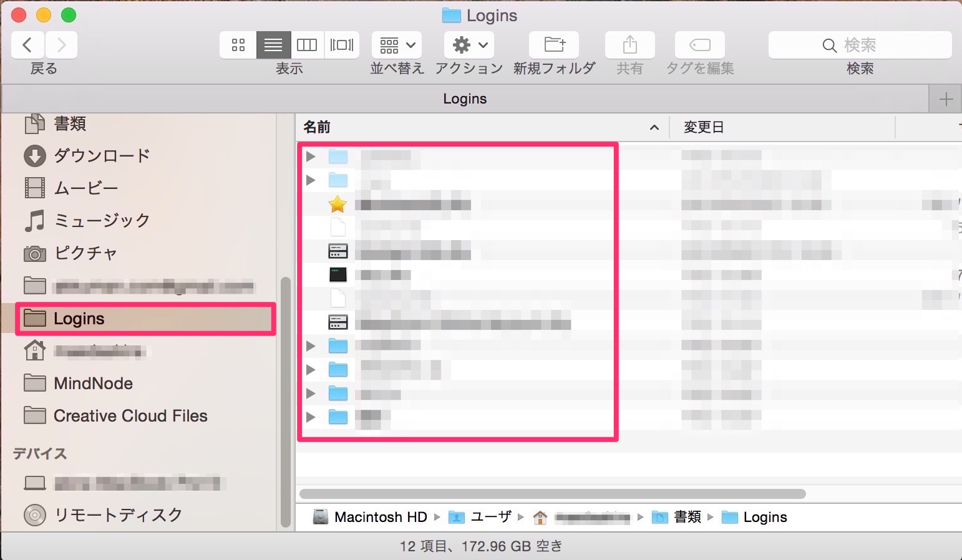
Task: Open the アクション gear menu
Action: coord(469,45)
